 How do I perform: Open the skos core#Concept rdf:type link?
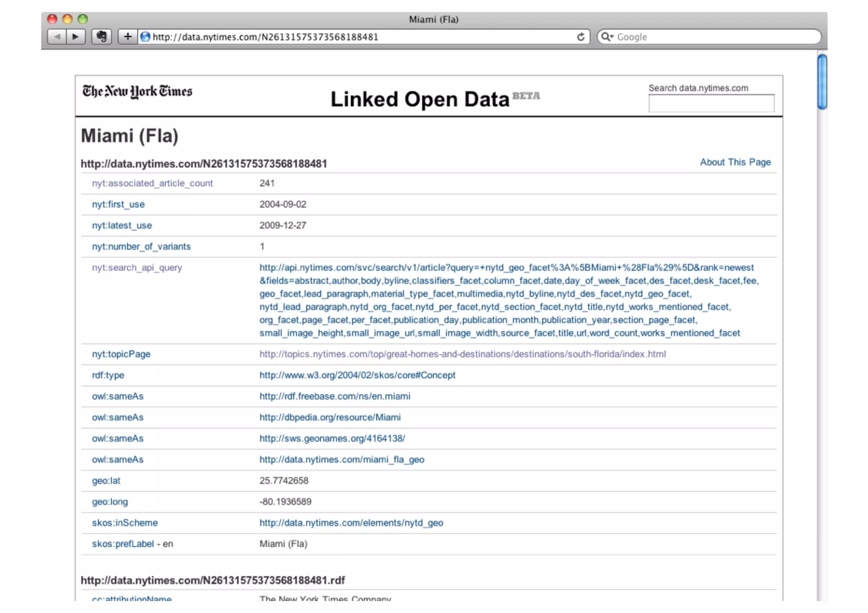(357, 375)
